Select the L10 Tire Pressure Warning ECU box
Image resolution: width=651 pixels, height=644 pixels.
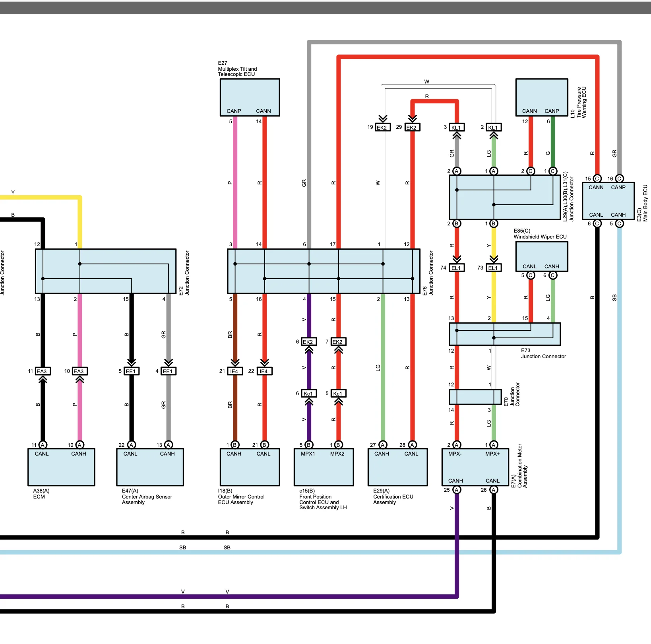(x=541, y=97)
